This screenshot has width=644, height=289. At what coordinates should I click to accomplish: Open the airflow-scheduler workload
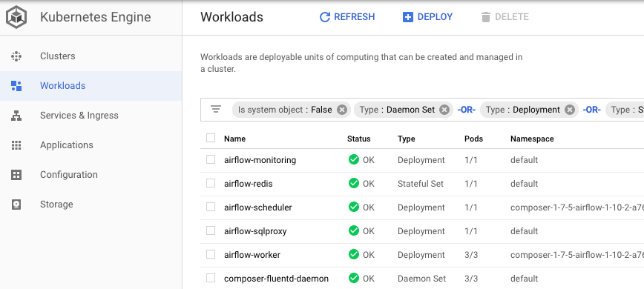tap(258, 207)
